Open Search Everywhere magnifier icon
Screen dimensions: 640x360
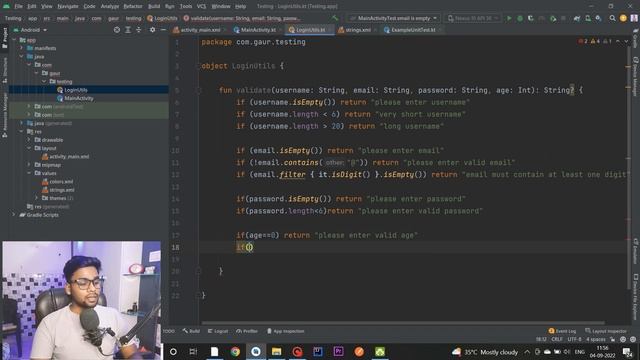612,18
